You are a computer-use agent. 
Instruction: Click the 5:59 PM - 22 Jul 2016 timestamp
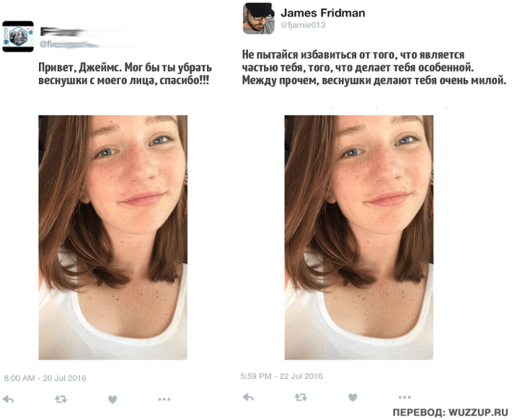(281, 376)
